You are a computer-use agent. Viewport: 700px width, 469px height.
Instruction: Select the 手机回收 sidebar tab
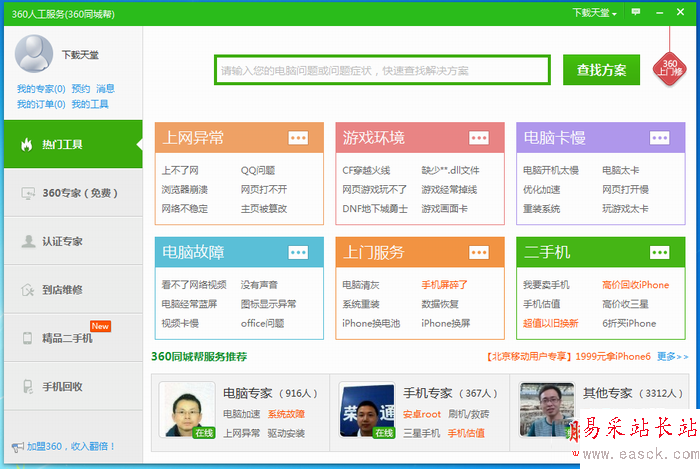[73, 386]
